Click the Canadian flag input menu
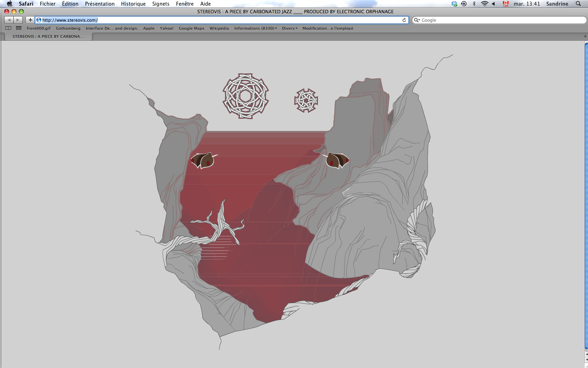This screenshot has width=588, height=368. pyautogui.click(x=505, y=4)
